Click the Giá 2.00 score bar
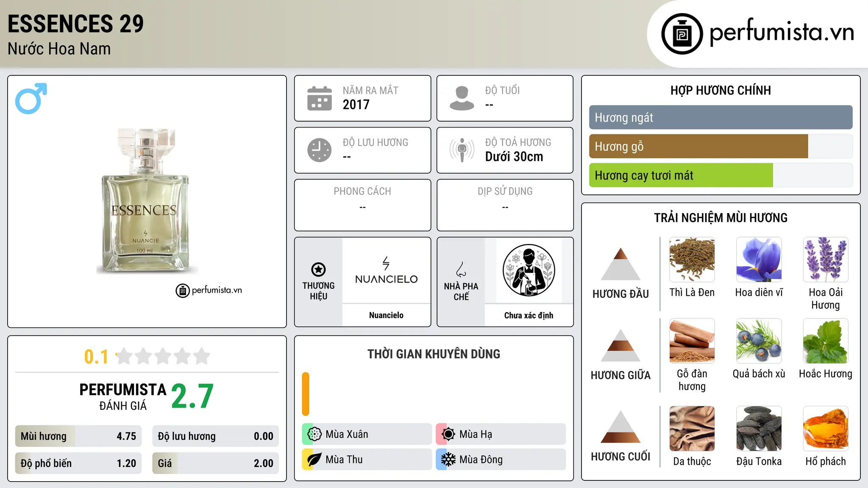868x488 pixels. (x=215, y=463)
